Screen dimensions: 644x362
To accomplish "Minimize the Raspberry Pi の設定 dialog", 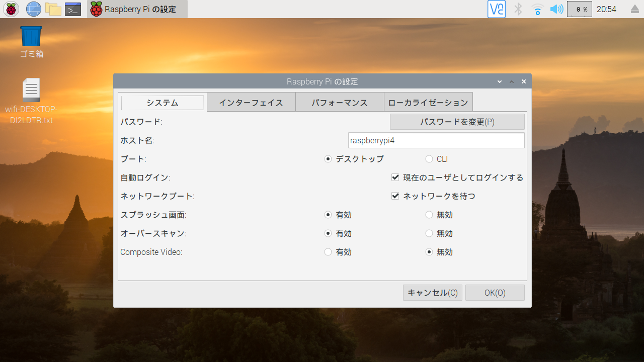I will (500, 81).
